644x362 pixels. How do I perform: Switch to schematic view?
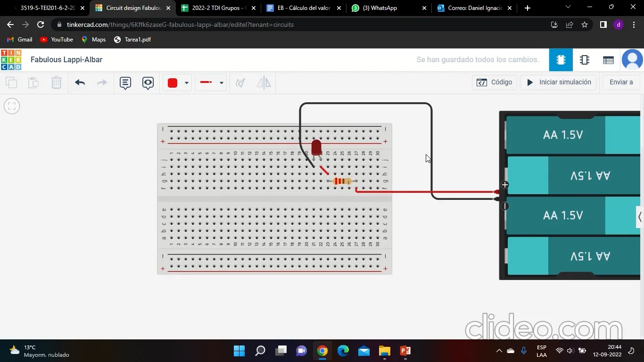585,60
